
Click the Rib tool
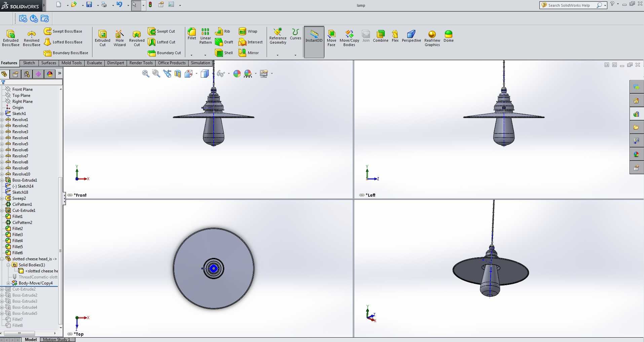tap(223, 31)
